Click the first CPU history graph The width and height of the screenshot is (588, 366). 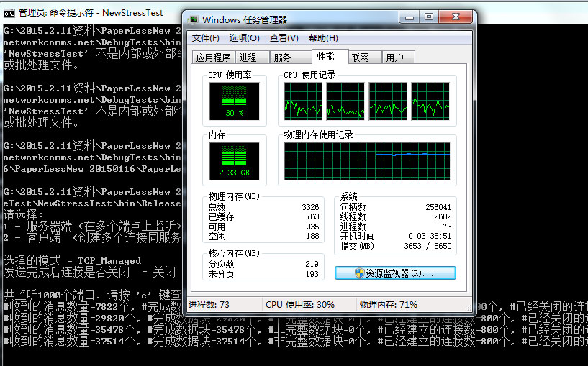[x=302, y=101]
